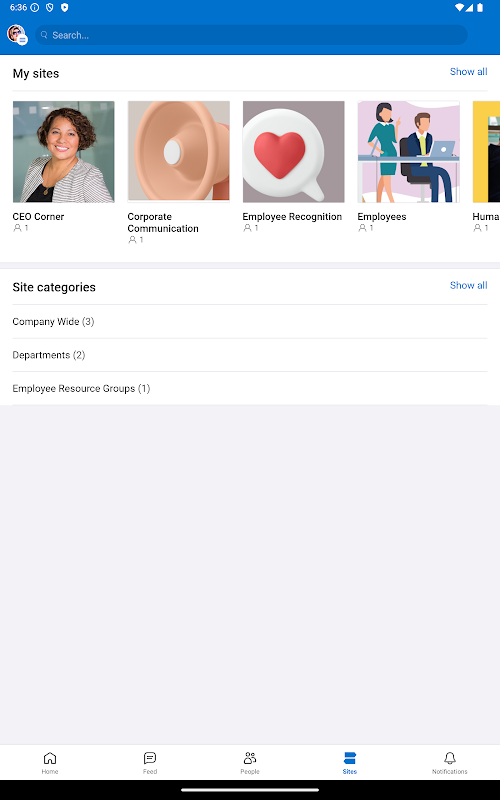Open the CEO Corner site thumbnail
Image resolution: width=500 pixels, height=800 pixels.
(64, 152)
